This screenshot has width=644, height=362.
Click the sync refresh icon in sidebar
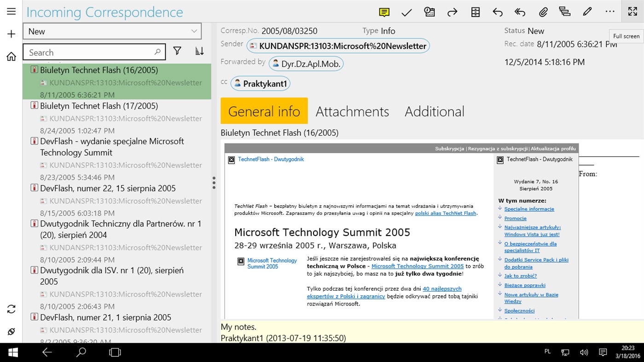point(11,309)
